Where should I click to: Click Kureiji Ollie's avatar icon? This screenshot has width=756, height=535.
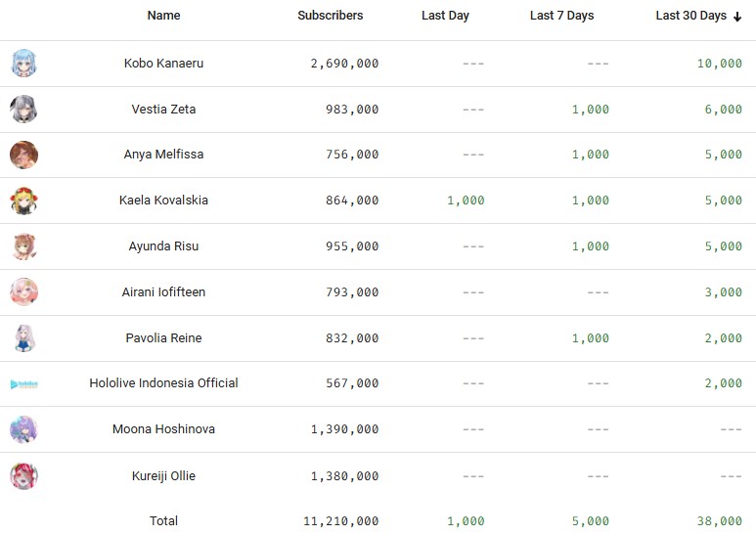click(x=23, y=476)
